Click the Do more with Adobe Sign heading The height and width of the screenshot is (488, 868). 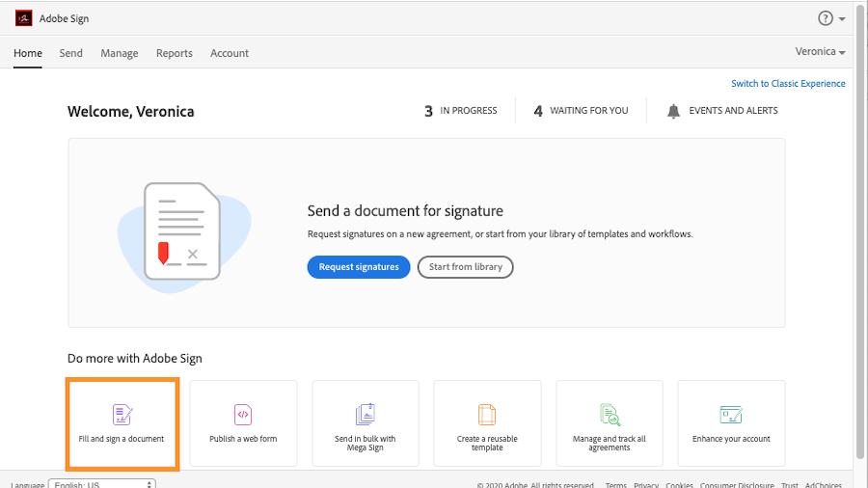coord(134,359)
